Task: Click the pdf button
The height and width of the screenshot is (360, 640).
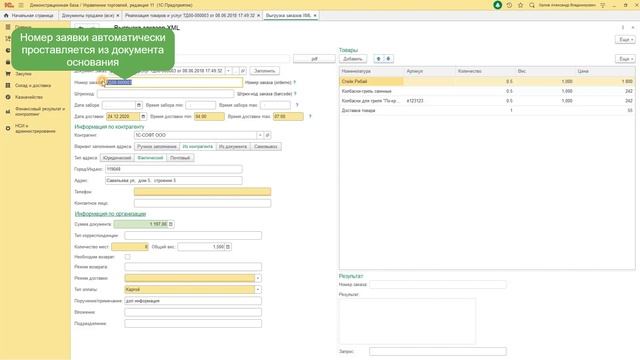Action: [x=314, y=59]
